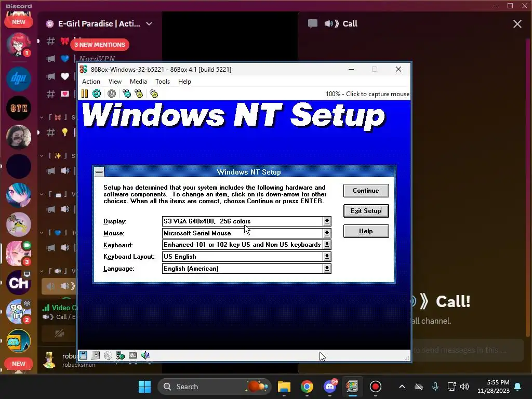Image resolution: width=532 pixels, height=399 pixels.
Task: Click the sound speaker status bar icon
Action: (x=145, y=355)
